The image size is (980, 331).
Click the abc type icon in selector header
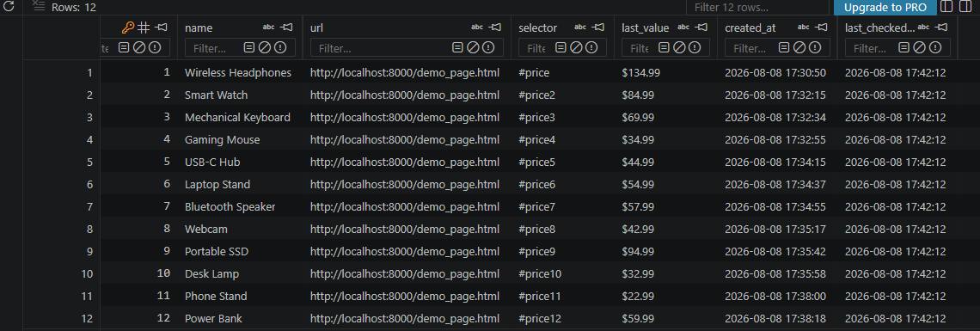[580, 28]
